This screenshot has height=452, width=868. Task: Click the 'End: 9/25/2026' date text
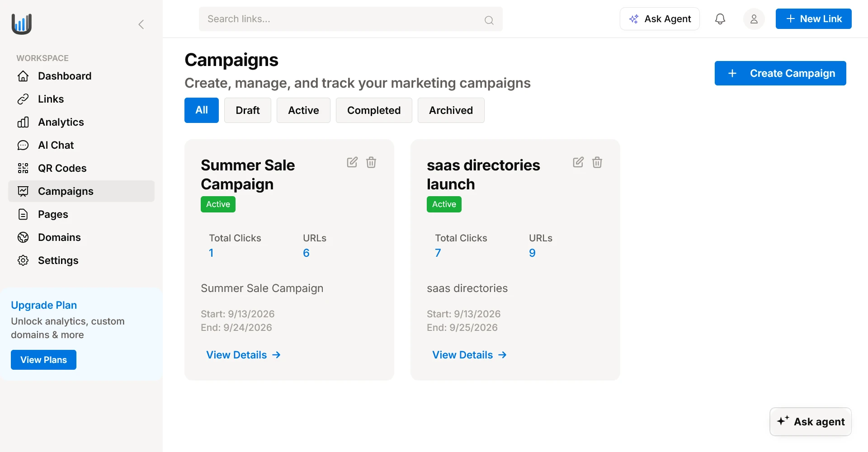click(462, 328)
